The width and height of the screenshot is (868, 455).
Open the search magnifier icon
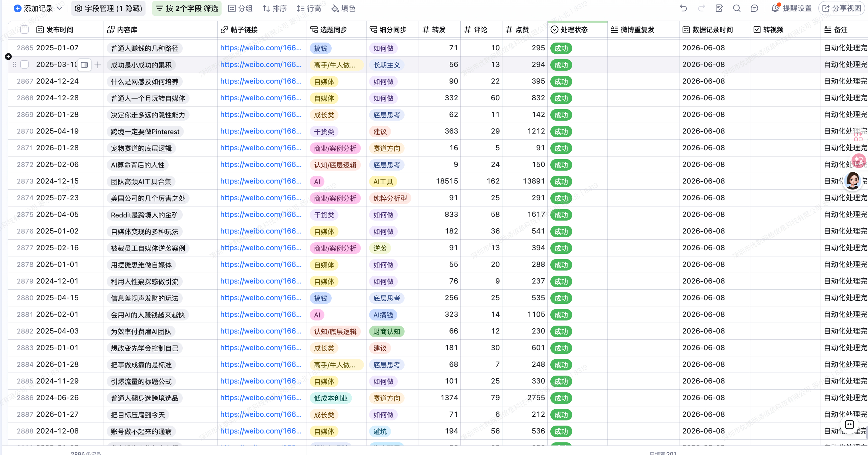tap(736, 8)
